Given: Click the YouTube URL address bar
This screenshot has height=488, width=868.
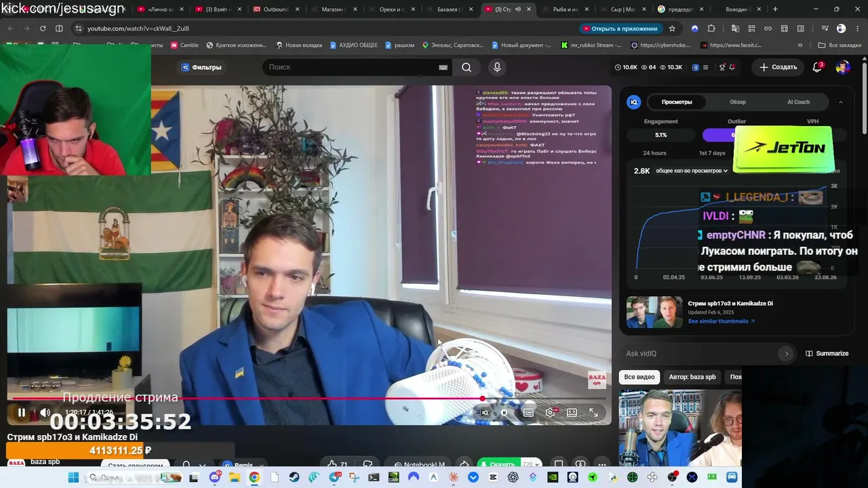Looking at the screenshot, I should click(325, 28).
